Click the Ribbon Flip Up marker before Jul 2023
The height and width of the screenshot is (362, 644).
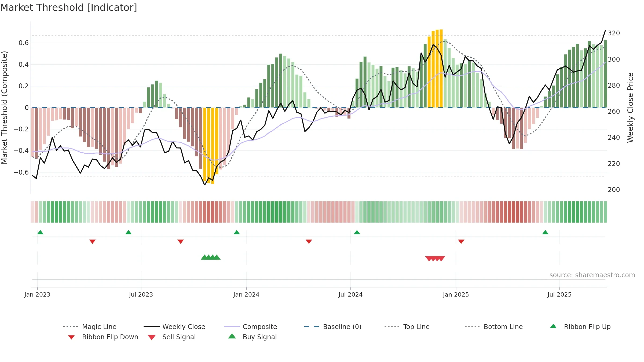coord(129,232)
